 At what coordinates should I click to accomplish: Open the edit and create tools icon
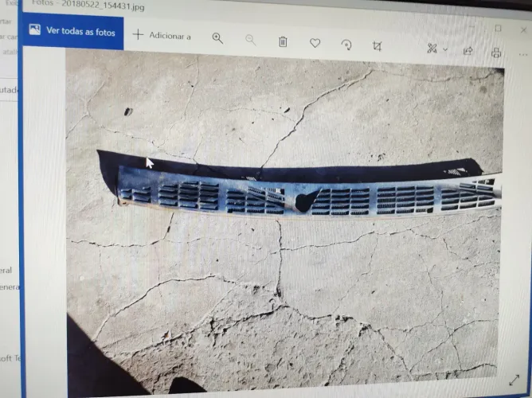click(x=432, y=48)
